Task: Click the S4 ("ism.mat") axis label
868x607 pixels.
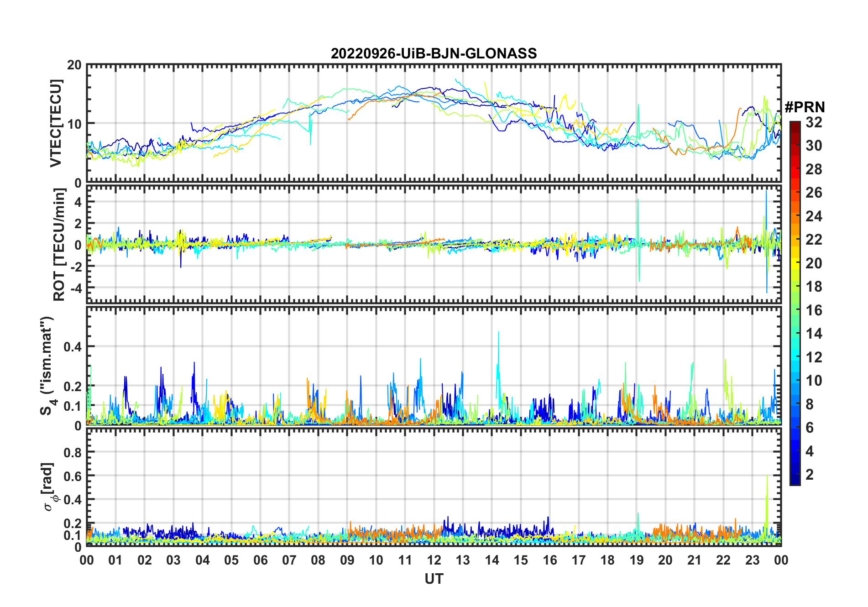Action: [x=47, y=366]
